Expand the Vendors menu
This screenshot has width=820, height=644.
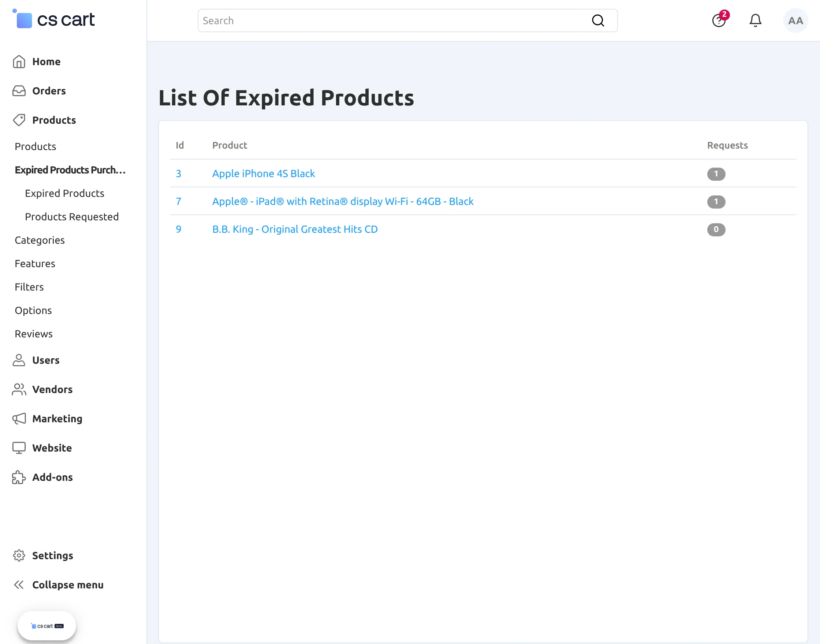coord(52,389)
